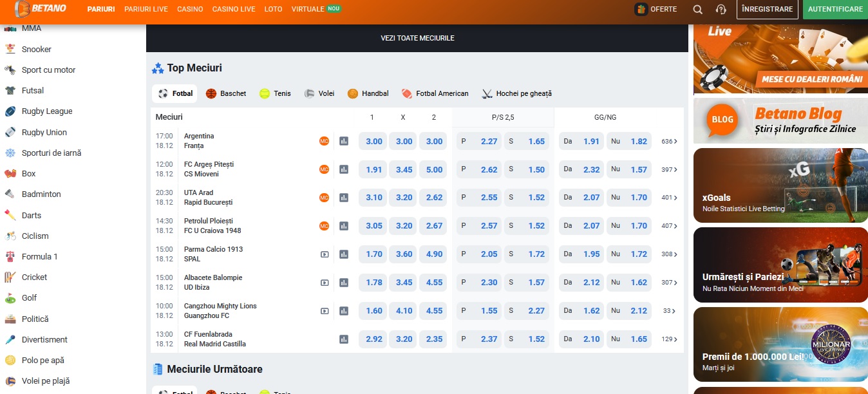The height and width of the screenshot is (394, 868).
Task: Click the OFERTE gift icon
Action: (641, 10)
